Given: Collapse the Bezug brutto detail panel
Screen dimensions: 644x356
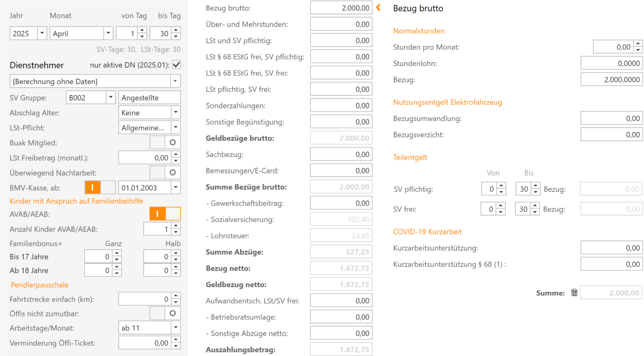Looking at the screenshot, I should (377, 7).
